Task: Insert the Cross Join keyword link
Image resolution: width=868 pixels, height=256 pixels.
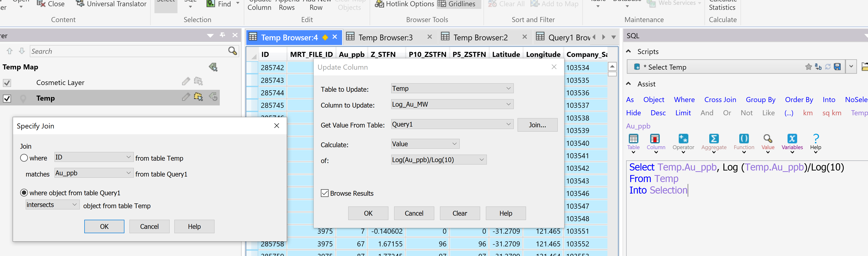Action: 720,99
